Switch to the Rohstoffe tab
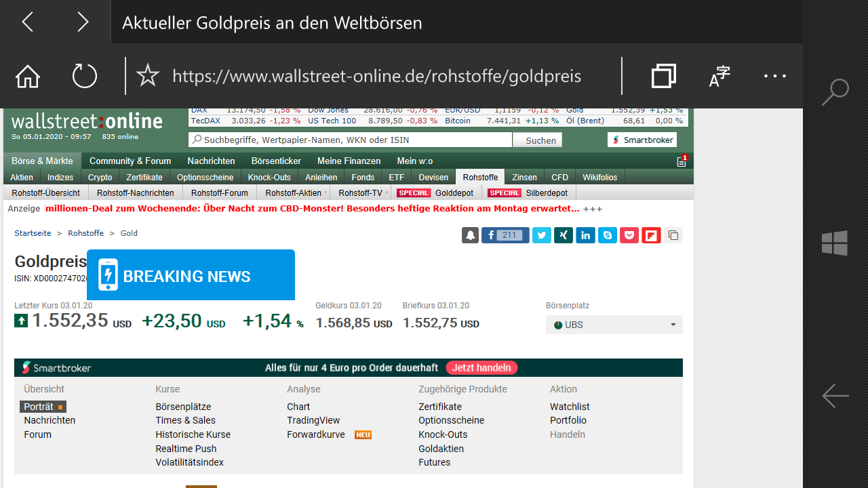This screenshot has height=488, width=868. click(480, 177)
